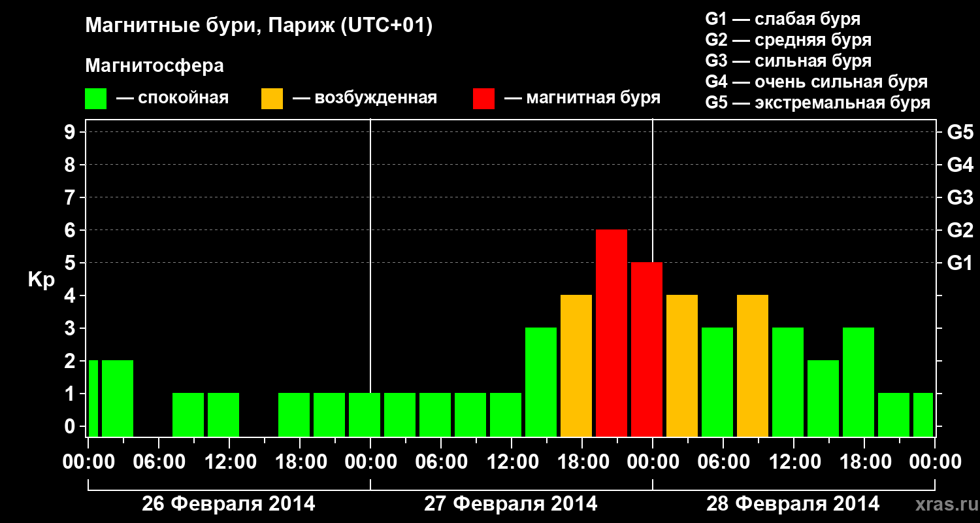This screenshot has height=523, width=980.
Task: Click the date label '26 Февраля 2014'
Action: [229, 504]
